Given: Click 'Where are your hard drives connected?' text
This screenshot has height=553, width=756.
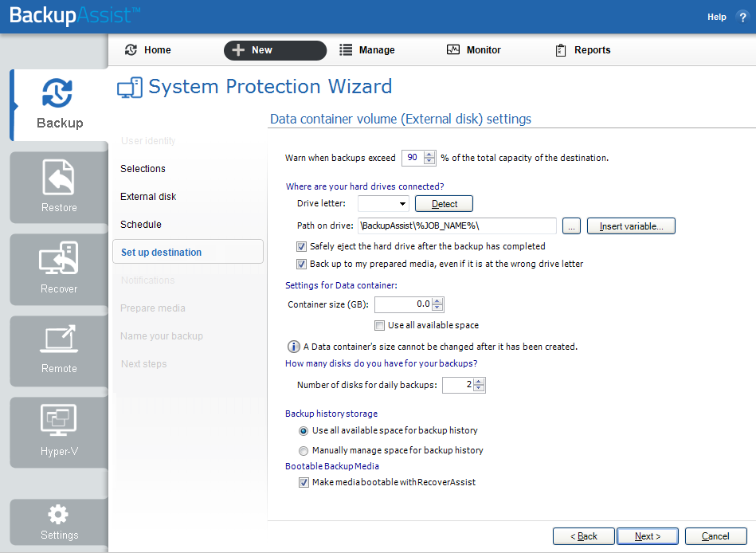Looking at the screenshot, I should point(365,186).
